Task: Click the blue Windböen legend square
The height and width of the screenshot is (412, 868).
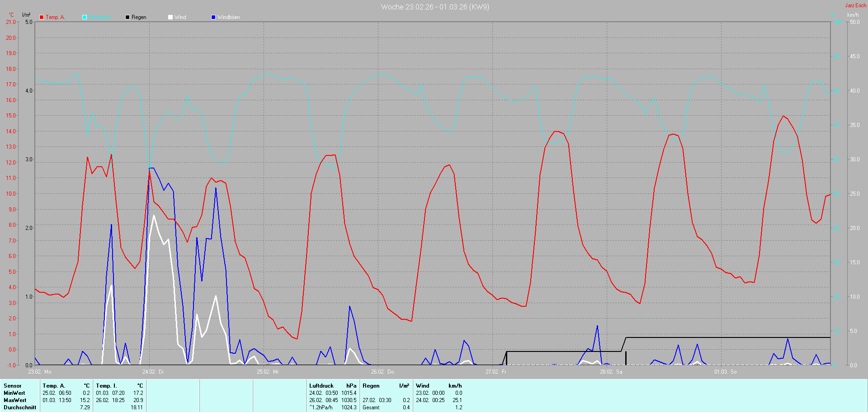Action: click(213, 17)
